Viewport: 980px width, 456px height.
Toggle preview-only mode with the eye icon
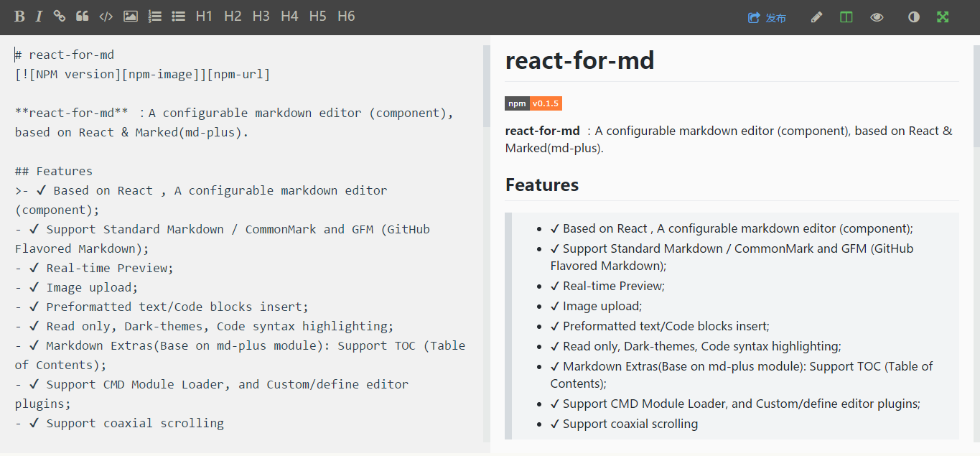click(877, 17)
